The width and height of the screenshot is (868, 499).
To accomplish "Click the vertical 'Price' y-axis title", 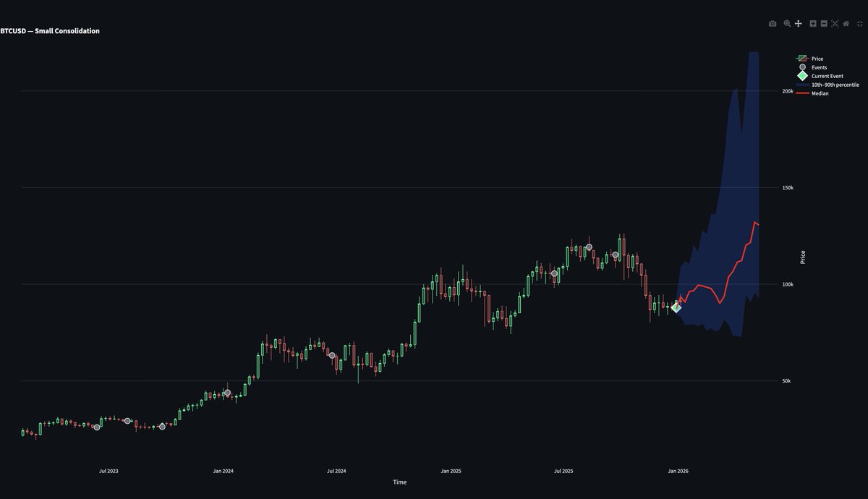I will tap(803, 257).
